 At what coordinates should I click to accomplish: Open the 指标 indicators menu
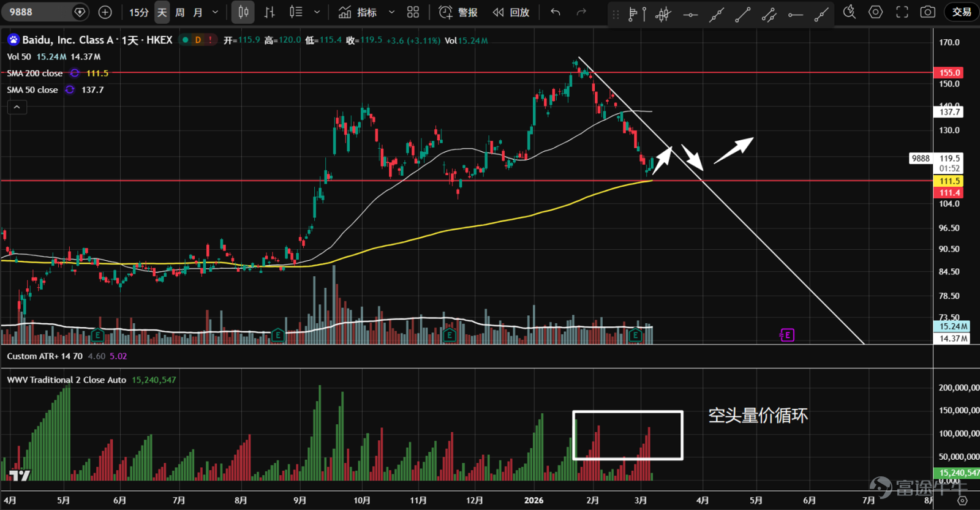(x=358, y=12)
